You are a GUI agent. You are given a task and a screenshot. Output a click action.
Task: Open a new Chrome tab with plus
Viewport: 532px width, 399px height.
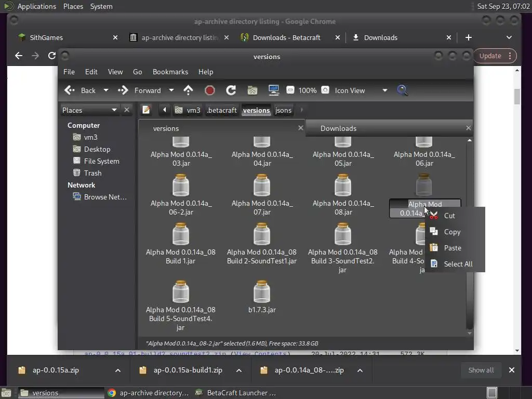469,37
